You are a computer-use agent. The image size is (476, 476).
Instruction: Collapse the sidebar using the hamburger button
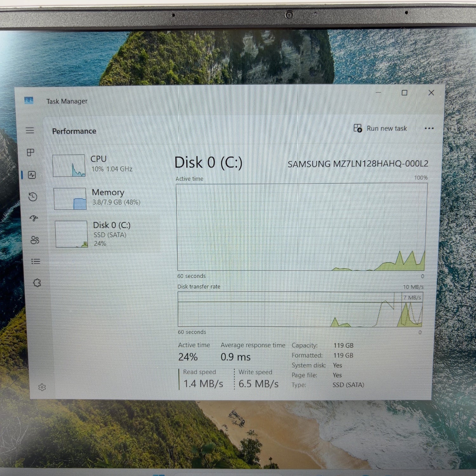(30, 131)
